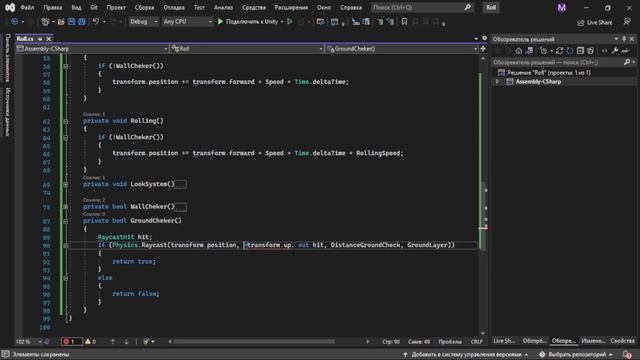This screenshot has height=360, width=640.
Task: Switch to the Свойства panel tab
Action: click(x=622, y=341)
